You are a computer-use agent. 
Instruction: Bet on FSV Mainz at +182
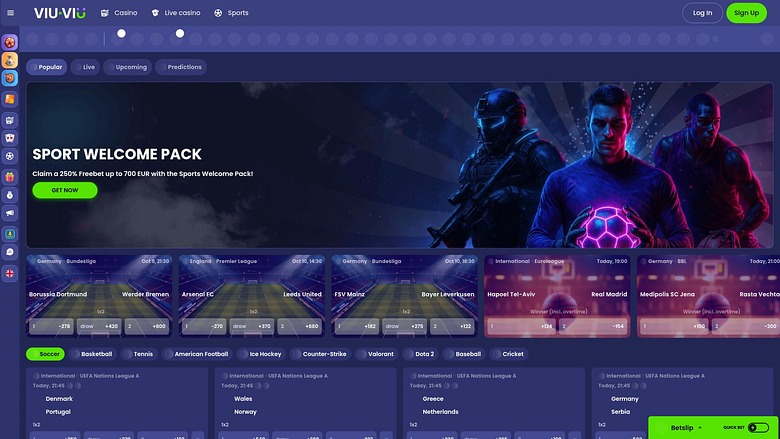point(357,326)
